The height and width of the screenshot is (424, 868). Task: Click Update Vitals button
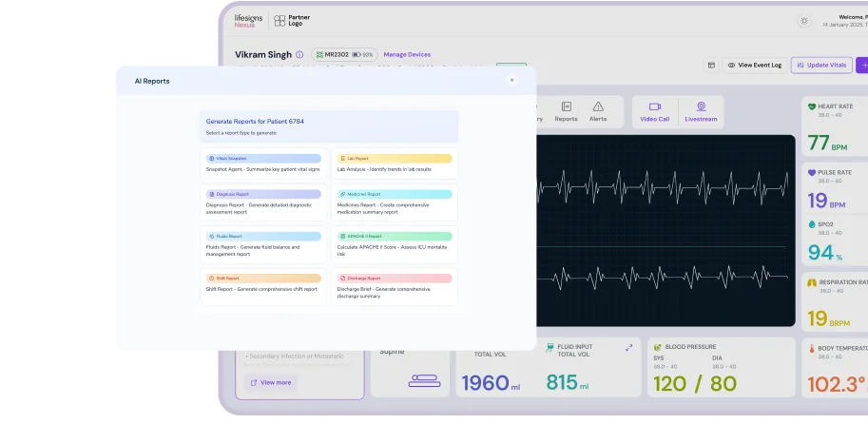pyautogui.click(x=821, y=65)
